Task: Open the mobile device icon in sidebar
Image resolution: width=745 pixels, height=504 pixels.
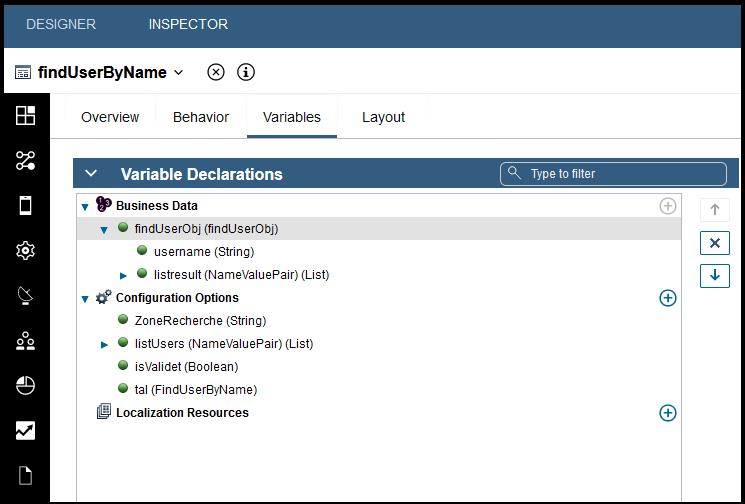Action: (26, 206)
